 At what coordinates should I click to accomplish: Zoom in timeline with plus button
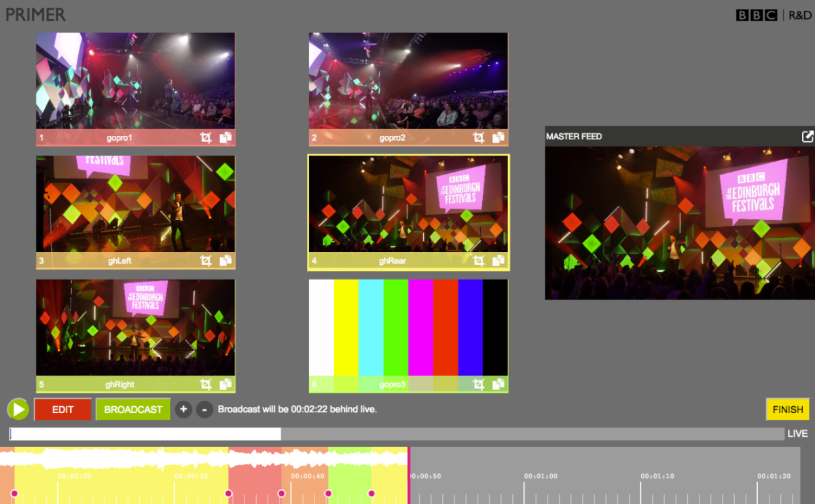point(183,410)
